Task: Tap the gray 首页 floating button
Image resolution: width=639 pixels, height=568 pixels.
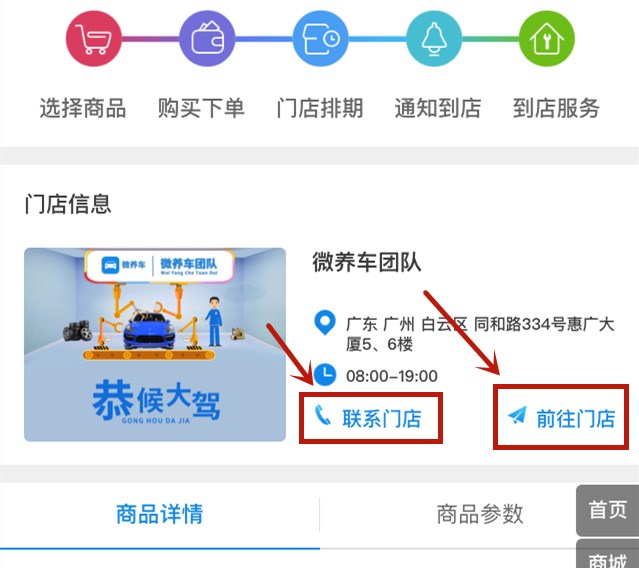Action: coord(608,510)
